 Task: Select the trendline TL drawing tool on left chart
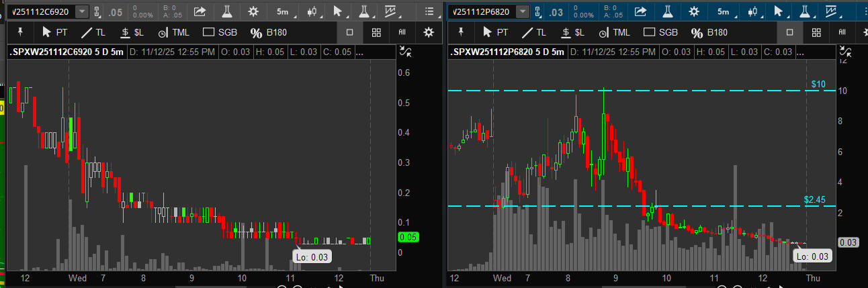[x=93, y=32]
